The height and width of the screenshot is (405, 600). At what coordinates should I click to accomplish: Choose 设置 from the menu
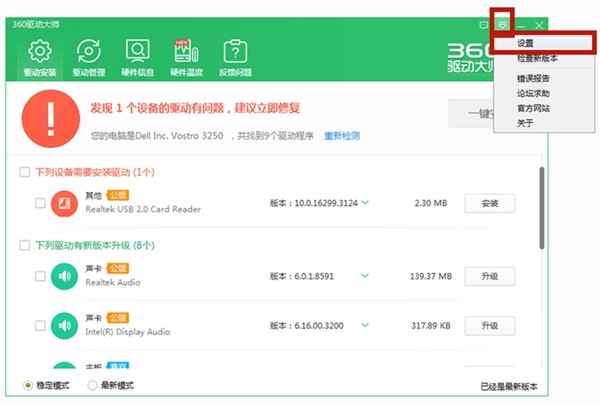pos(544,43)
